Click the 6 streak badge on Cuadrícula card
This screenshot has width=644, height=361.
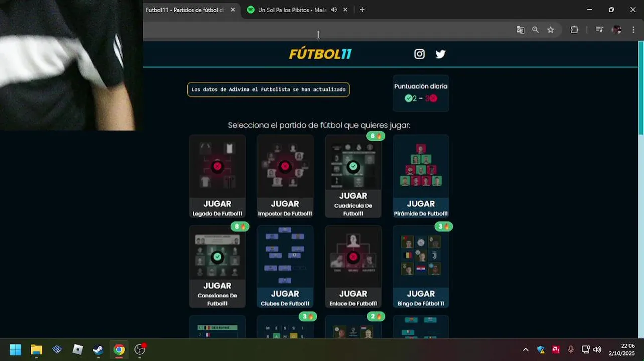(375, 136)
